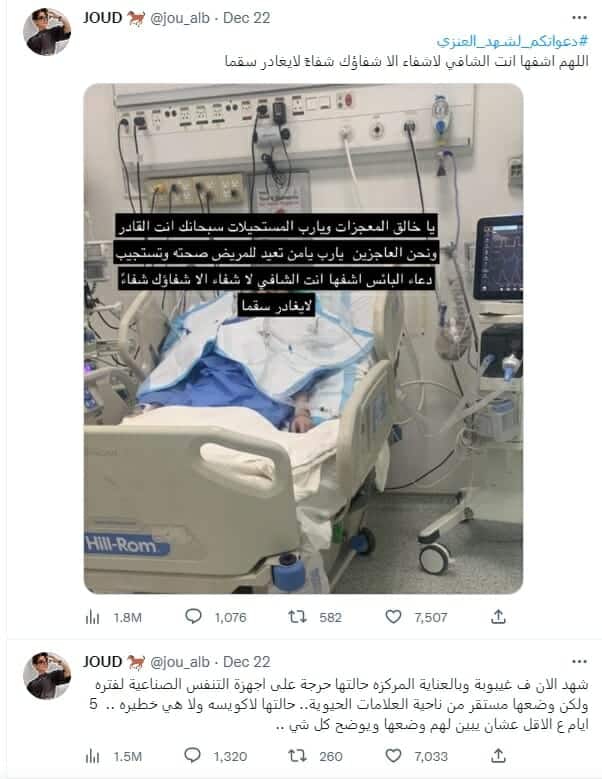Like the first tweet with 7,507 likes
The image size is (602, 779).
(393, 617)
